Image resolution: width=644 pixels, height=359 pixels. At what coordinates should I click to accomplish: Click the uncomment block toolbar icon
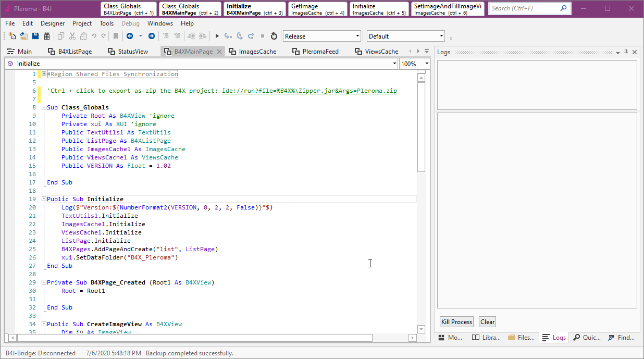177,36
